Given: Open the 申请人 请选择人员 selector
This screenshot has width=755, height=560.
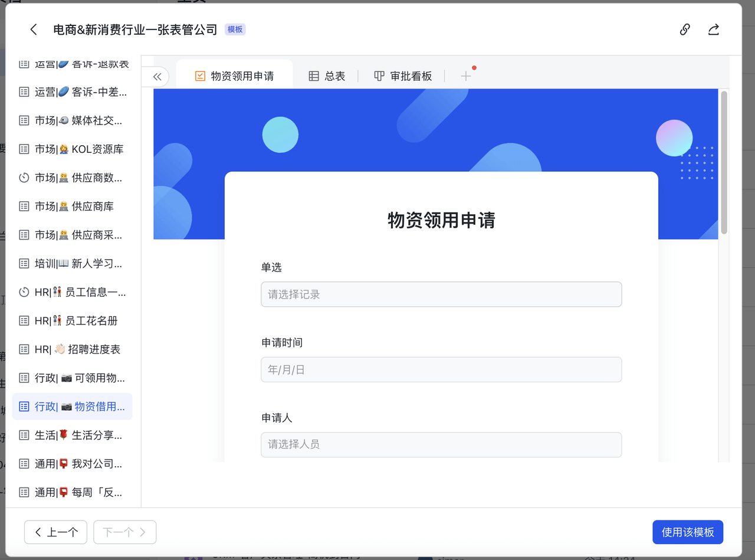Looking at the screenshot, I should coord(441,445).
